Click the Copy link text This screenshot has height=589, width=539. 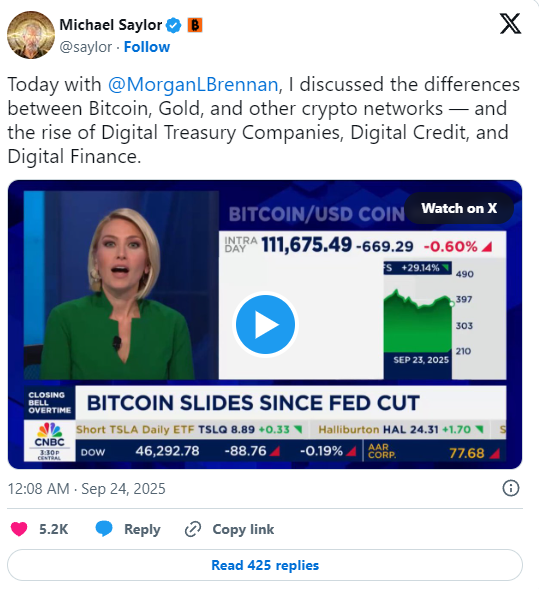(x=243, y=529)
